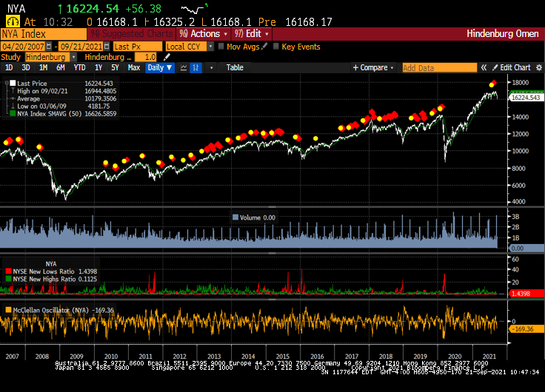This screenshot has width=545, height=392.
Task: Open the Actions menu
Action: [x=202, y=34]
